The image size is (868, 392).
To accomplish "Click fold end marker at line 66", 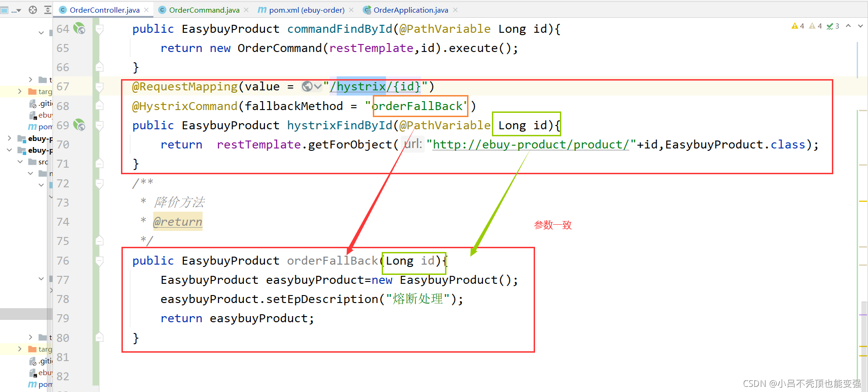I will point(99,67).
